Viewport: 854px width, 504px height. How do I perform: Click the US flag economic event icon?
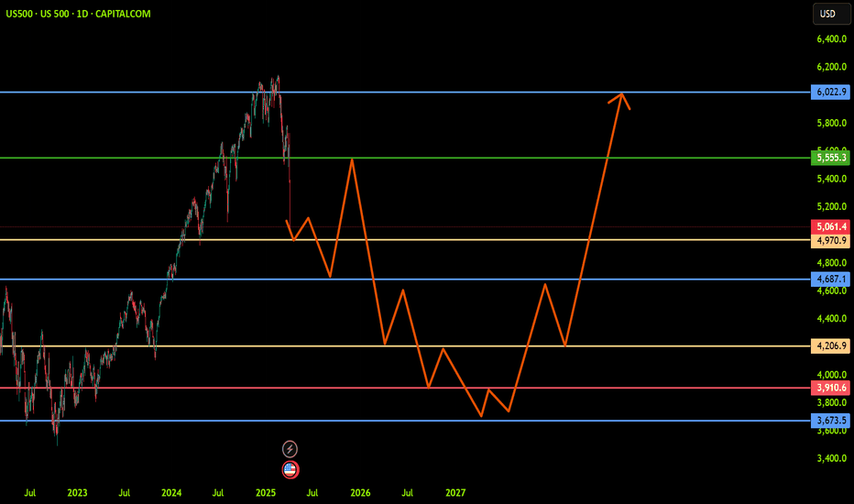point(290,469)
